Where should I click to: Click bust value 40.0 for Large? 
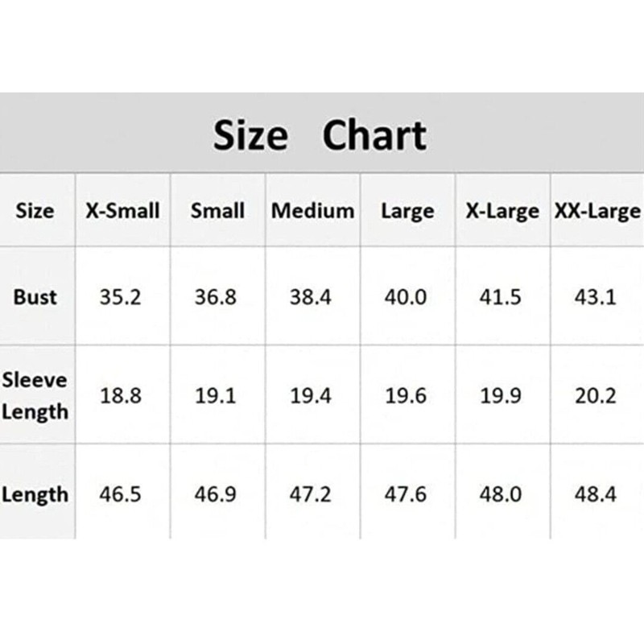coord(406,297)
